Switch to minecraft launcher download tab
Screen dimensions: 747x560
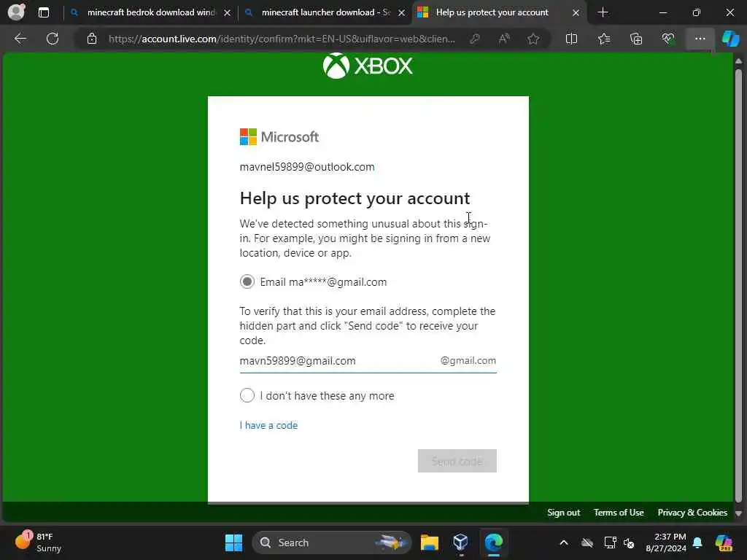[x=326, y=12]
